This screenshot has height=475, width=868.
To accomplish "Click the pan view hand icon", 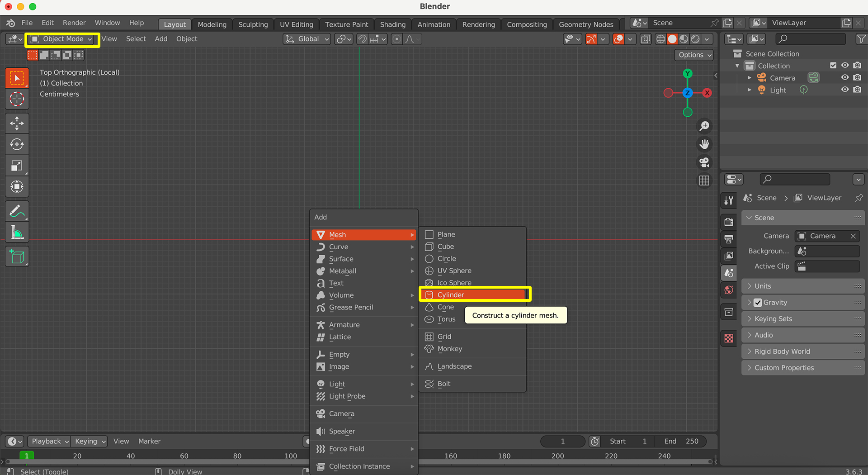I will (x=704, y=144).
